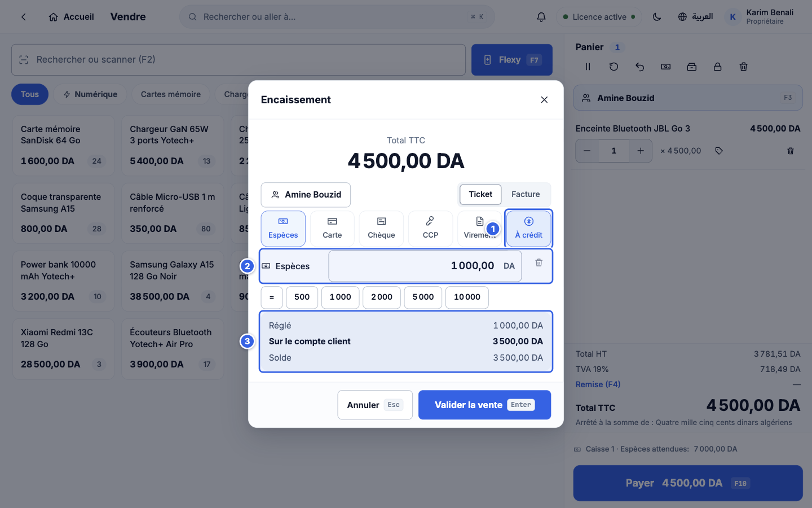Viewport: 812px width, 508px height.
Task: Click the cash icon in cart toolbar
Action: (665, 67)
